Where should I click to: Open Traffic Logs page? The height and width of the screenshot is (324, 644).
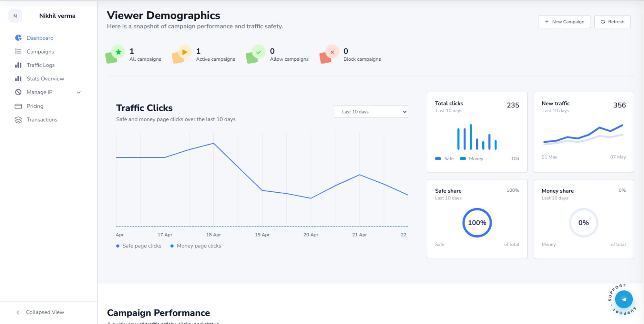40,65
